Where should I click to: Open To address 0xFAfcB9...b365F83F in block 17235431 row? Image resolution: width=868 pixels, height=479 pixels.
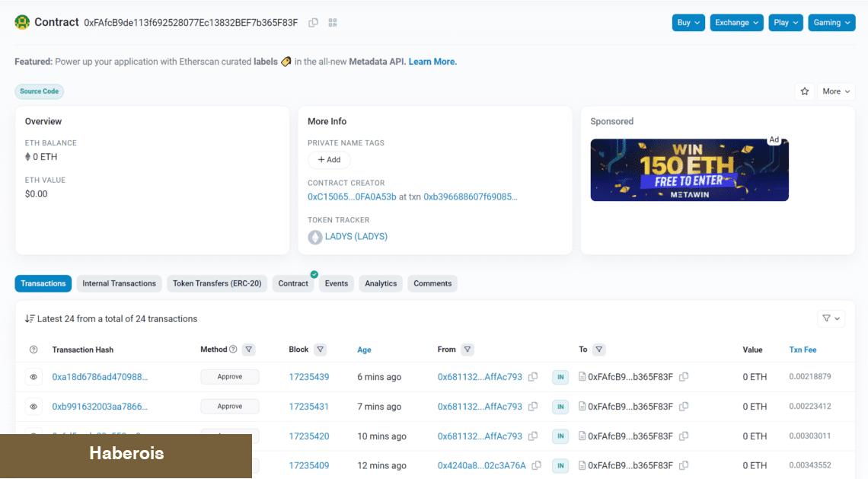click(630, 407)
